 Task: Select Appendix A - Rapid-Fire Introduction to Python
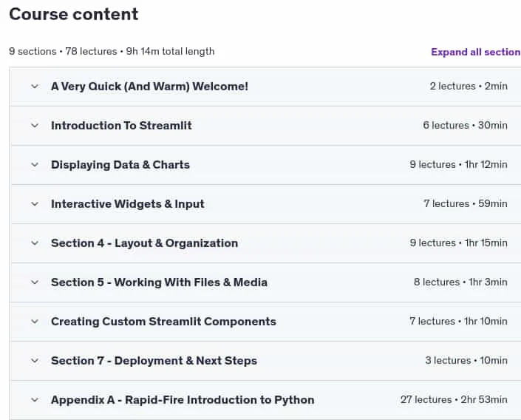[183, 400]
